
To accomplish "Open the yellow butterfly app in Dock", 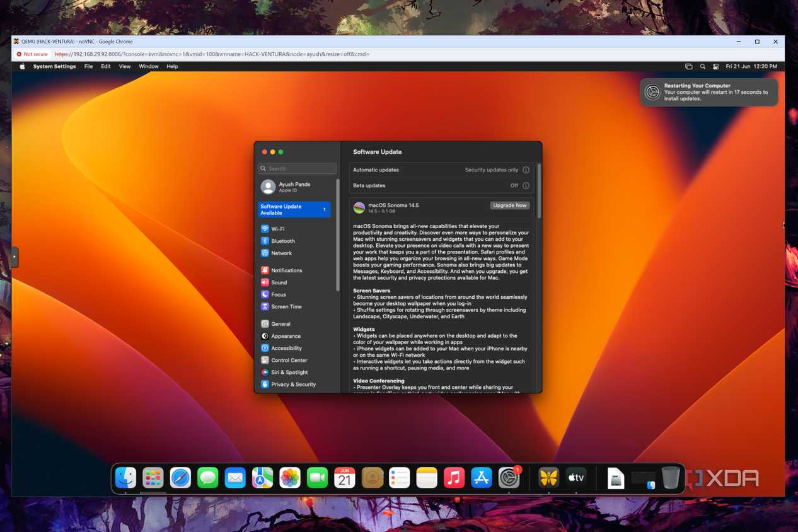I will pos(548,478).
